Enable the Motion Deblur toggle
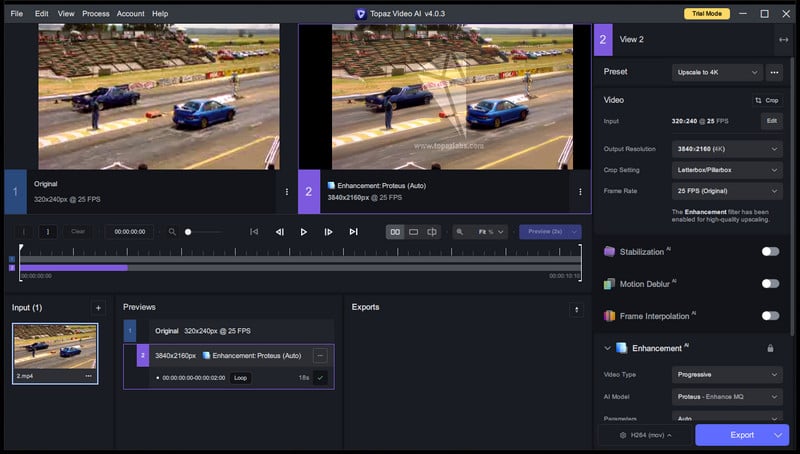800x454 pixels. coord(770,284)
